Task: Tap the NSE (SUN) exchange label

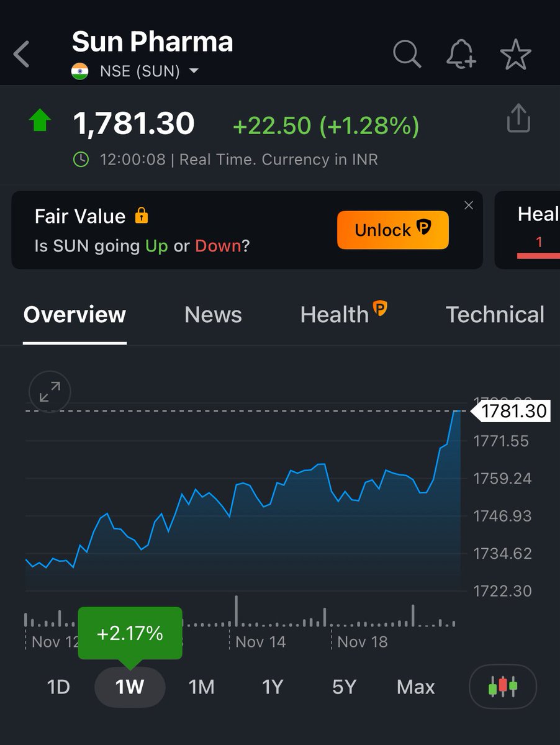Action: tap(140, 71)
